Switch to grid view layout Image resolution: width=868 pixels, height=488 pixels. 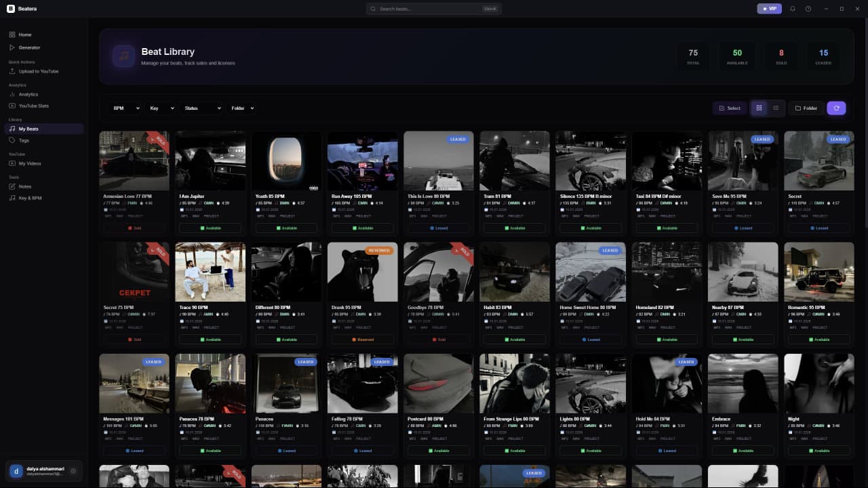click(x=759, y=108)
